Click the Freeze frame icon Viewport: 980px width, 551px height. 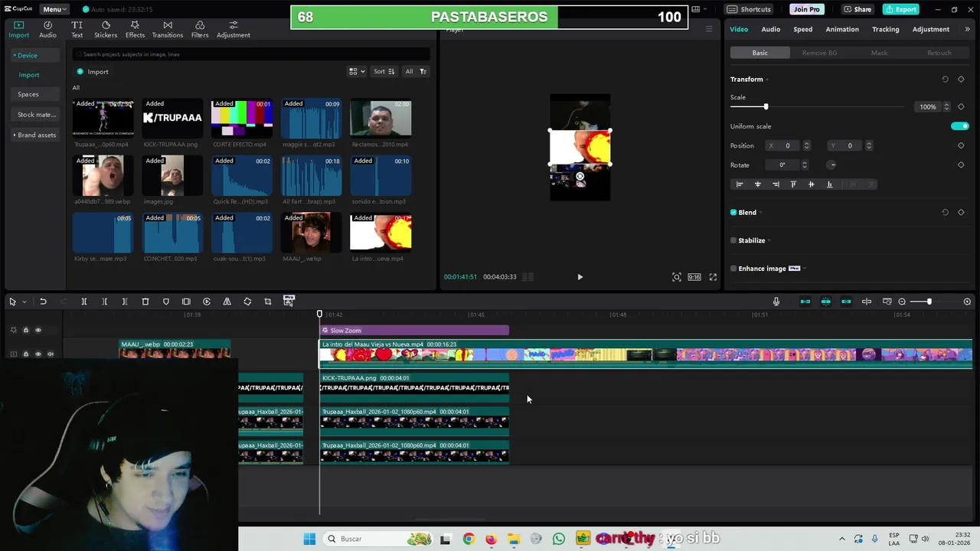point(186,302)
